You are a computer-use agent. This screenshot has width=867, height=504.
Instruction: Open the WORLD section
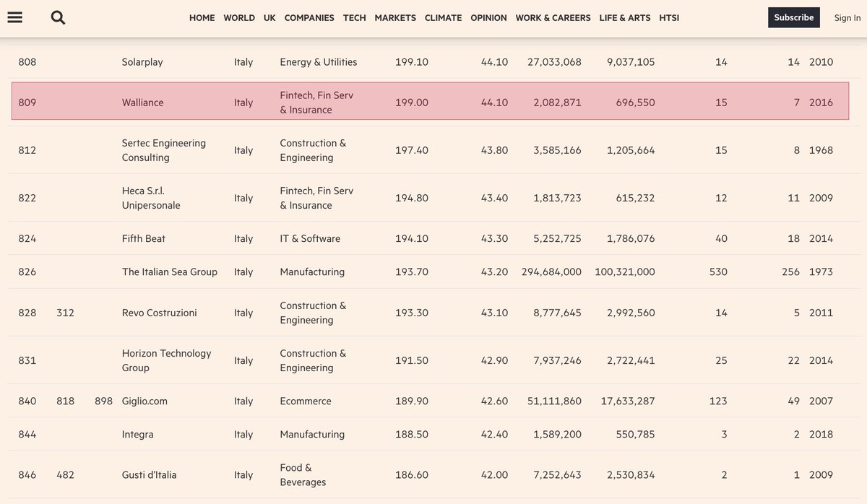coord(239,17)
